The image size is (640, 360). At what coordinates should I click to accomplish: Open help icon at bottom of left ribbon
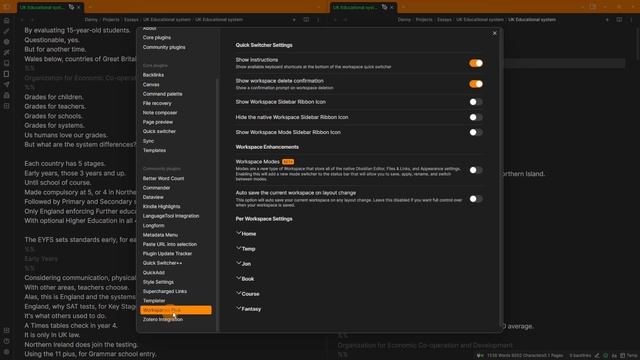(7, 341)
